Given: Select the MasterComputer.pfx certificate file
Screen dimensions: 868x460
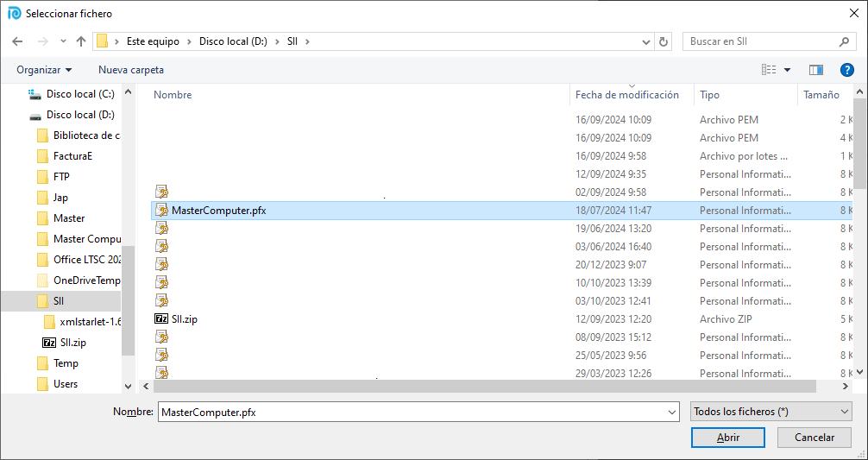Looking at the screenshot, I should [218, 211].
